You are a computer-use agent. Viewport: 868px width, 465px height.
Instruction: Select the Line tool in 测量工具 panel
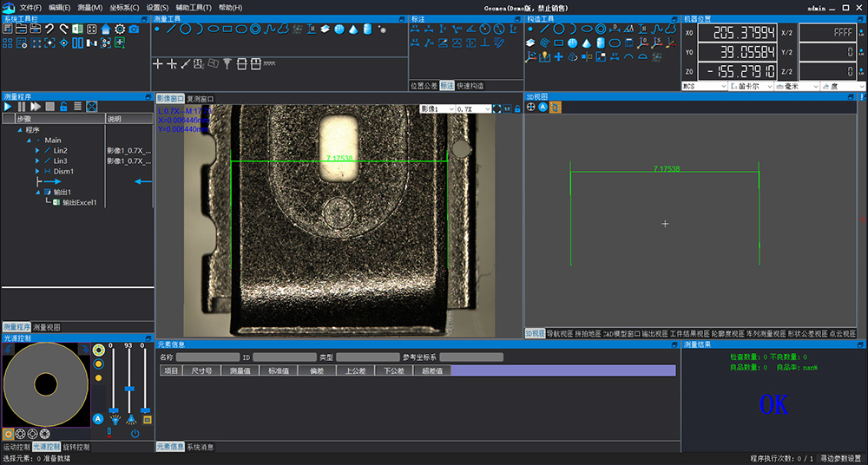(x=172, y=29)
